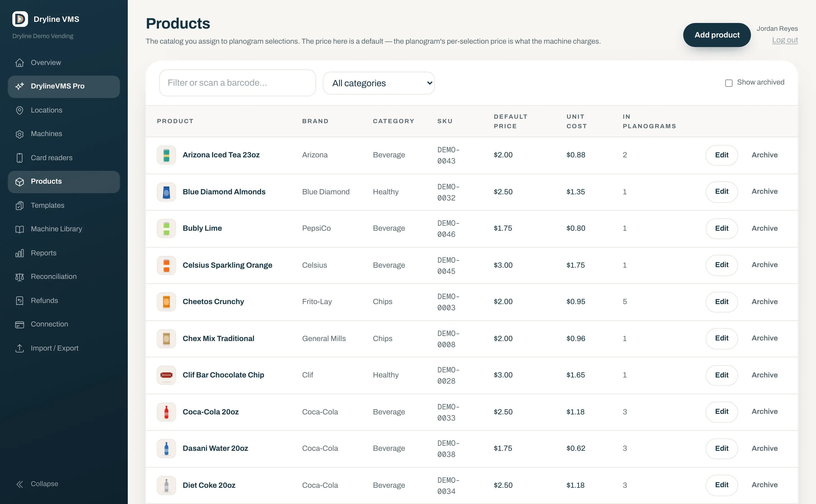
Task: Click the Add product button
Action: (x=717, y=35)
